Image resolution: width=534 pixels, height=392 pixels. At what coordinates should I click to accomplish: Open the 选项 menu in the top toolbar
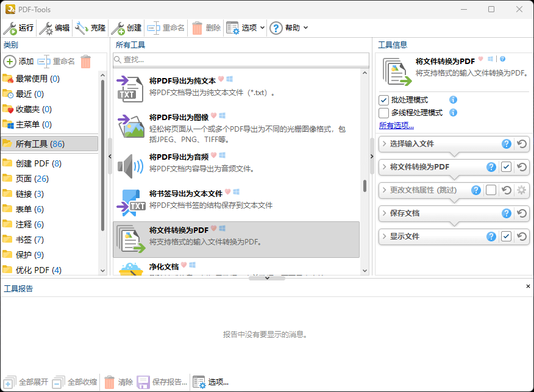coord(246,28)
